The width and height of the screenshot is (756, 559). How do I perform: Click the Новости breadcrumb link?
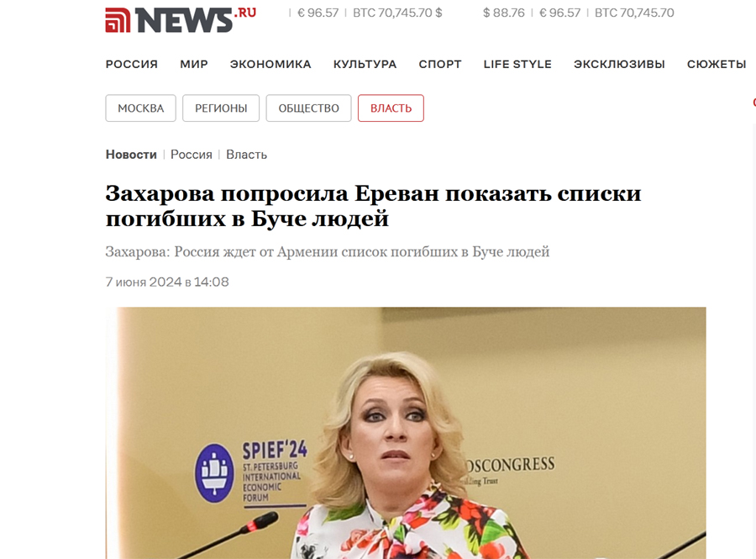click(x=131, y=155)
